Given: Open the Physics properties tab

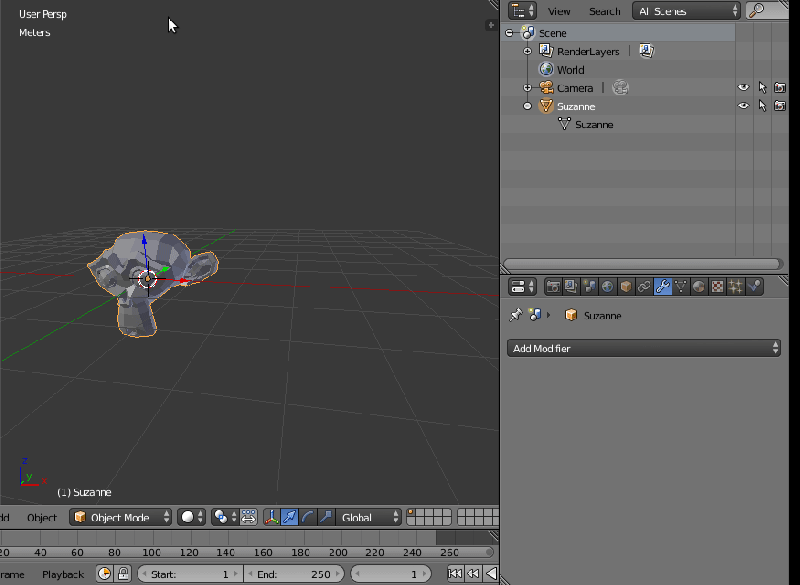Looking at the screenshot, I should [754, 287].
